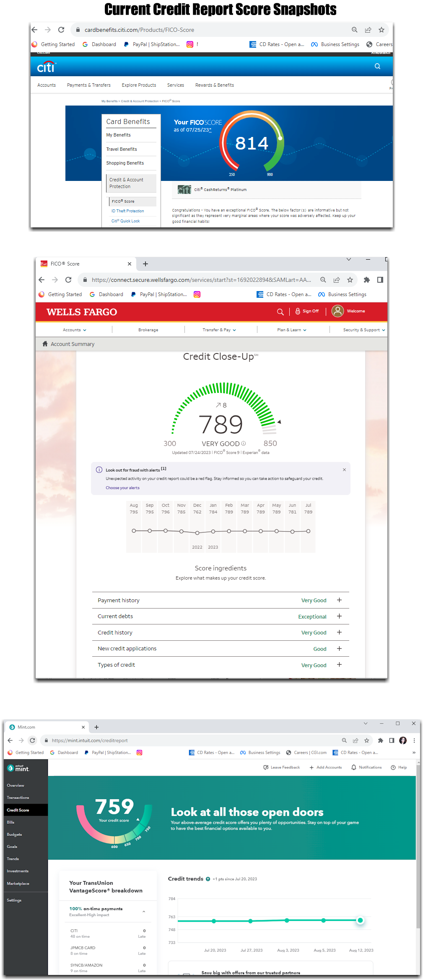
Task: Open the Security & Support dropdown
Action: [364, 330]
